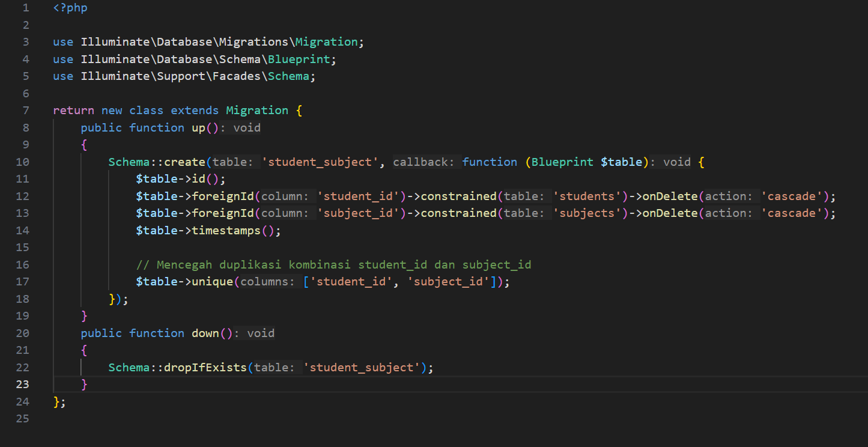Click Migration in the line 3 use statement
The width and height of the screenshot is (868, 447).
coord(326,42)
